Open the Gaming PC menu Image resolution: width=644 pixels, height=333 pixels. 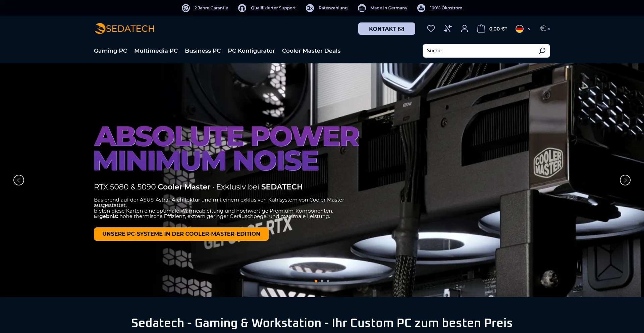pos(110,51)
